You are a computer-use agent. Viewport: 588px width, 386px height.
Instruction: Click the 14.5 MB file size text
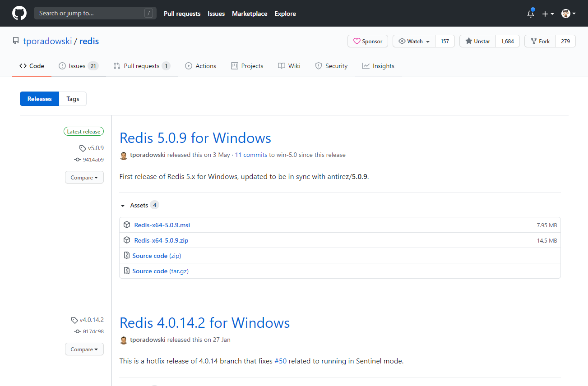[547, 240]
